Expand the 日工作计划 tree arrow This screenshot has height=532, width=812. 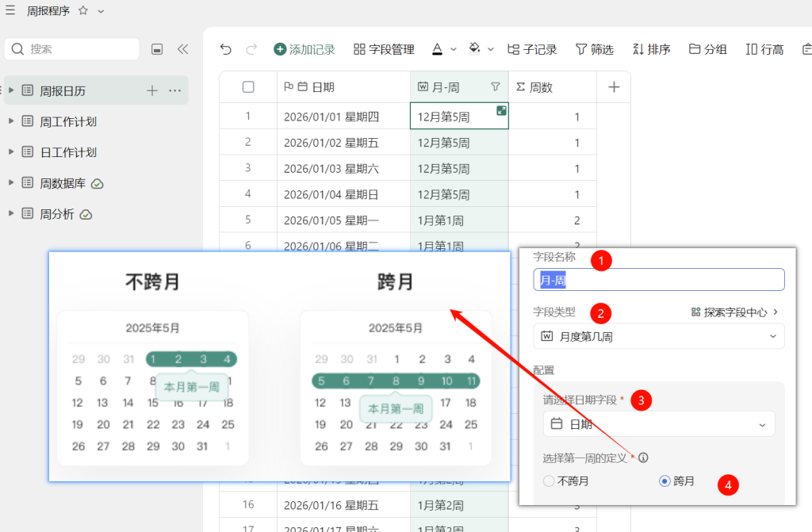point(11,151)
